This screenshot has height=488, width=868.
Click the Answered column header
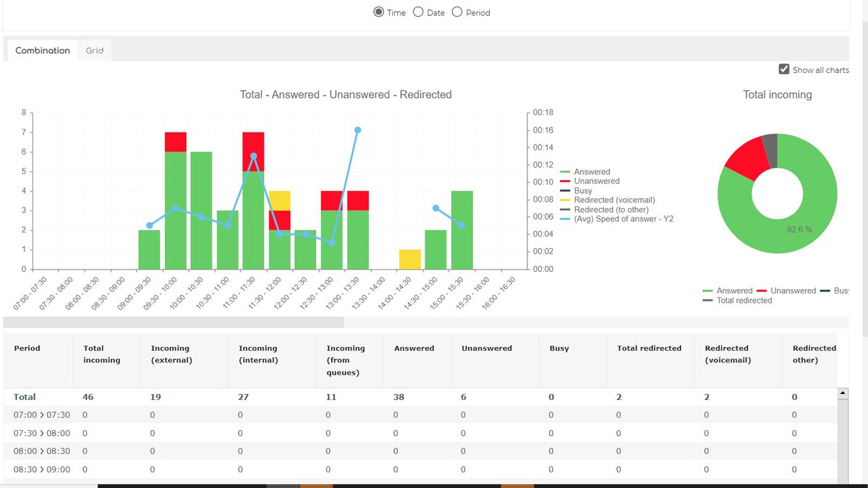(412, 348)
